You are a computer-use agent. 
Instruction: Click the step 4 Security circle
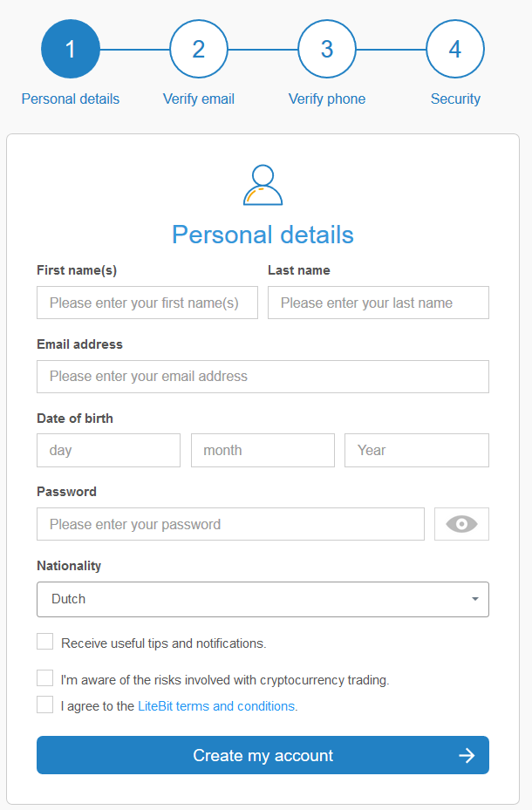tap(454, 49)
